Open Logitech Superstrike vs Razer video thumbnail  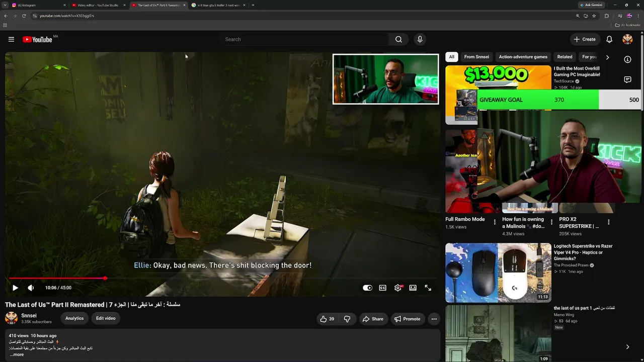click(498, 273)
